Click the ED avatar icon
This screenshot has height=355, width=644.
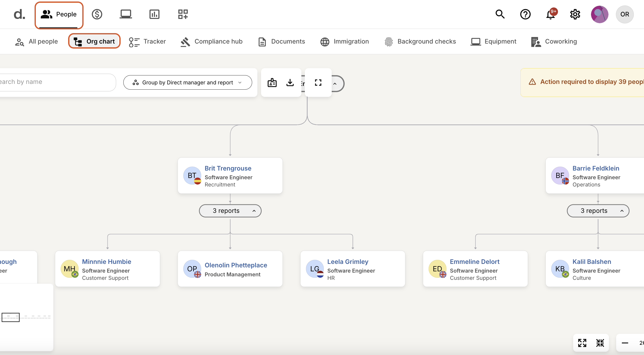point(437,269)
